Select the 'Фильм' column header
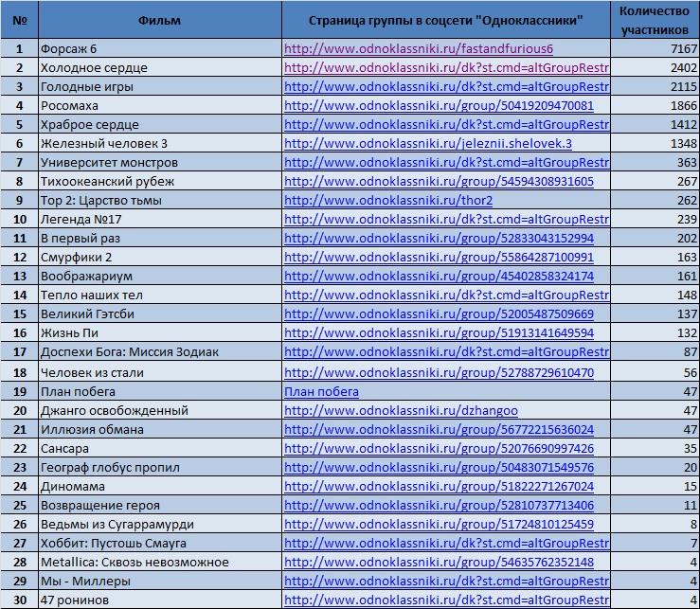 coord(159,20)
